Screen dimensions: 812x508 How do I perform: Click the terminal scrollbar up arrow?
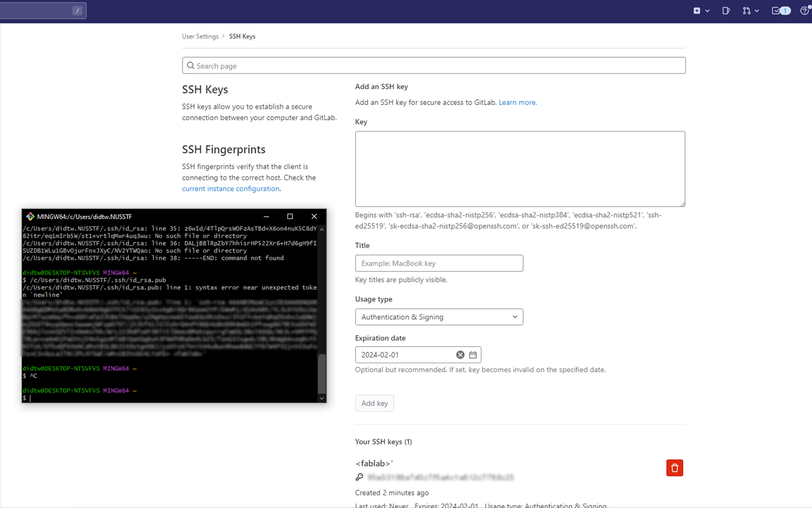click(322, 229)
